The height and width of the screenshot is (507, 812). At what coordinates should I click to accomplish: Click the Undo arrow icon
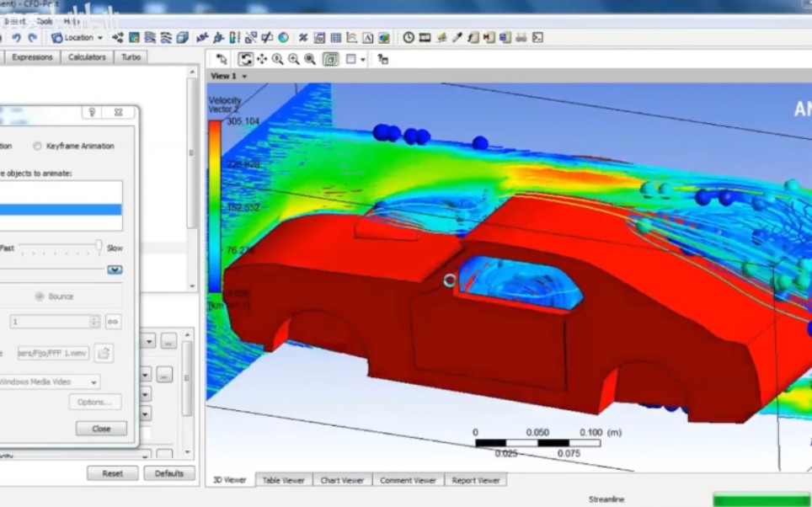pyautogui.click(x=17, y=37)
